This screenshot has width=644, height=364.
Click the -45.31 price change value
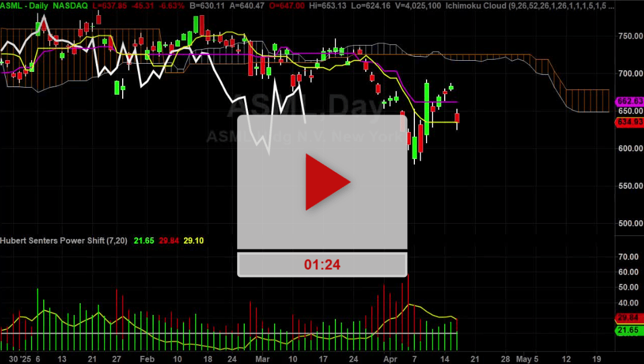[143, 6]
